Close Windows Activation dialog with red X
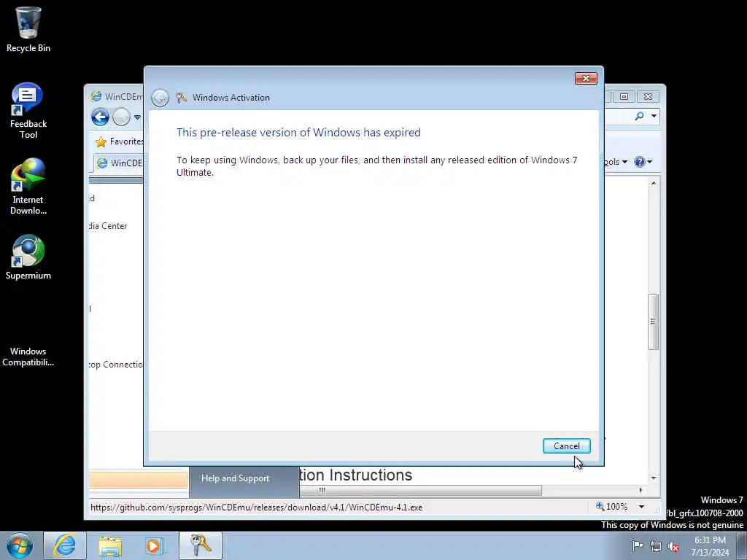 coord(586,78)
